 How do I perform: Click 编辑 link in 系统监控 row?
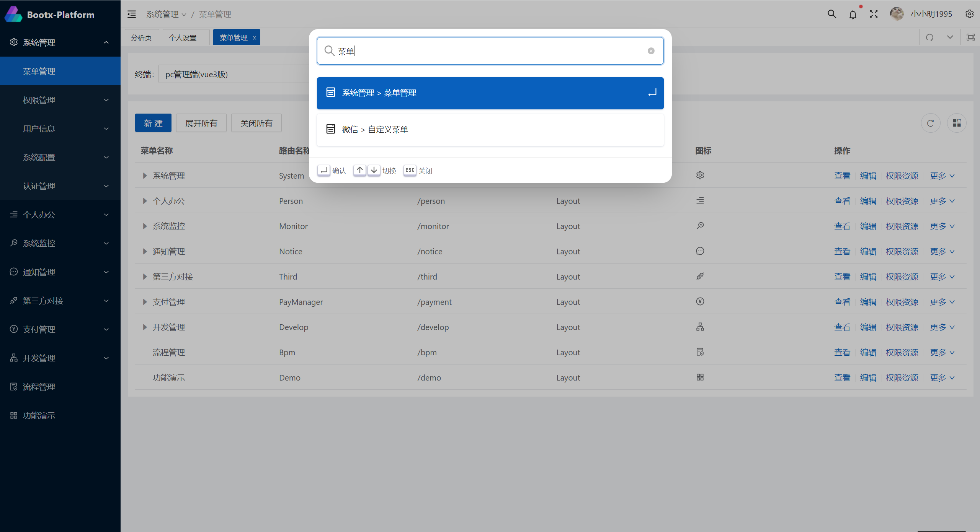[x=868, y=226]
